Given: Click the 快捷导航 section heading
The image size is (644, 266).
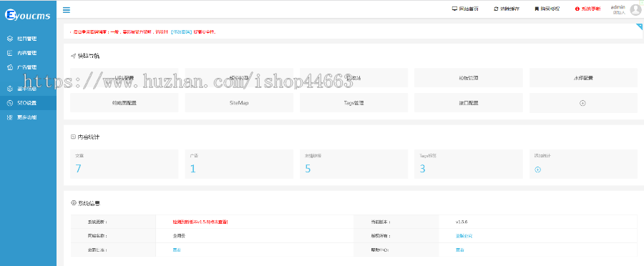Looking at the screenshot, I should coord(88,56).
